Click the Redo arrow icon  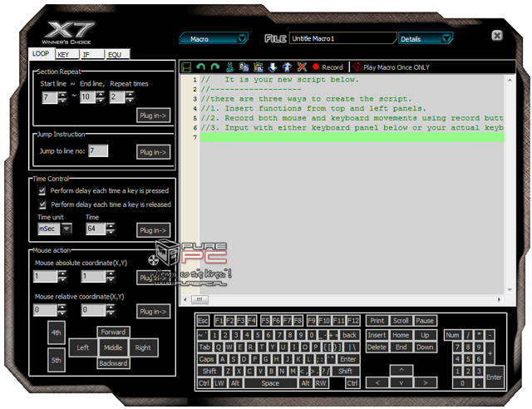(x=214, y=67)
